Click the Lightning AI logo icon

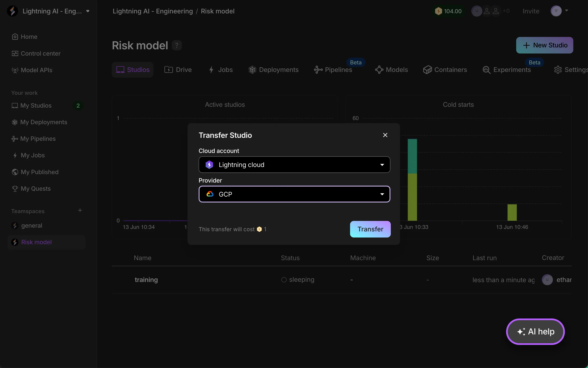(x=12, y=11)
